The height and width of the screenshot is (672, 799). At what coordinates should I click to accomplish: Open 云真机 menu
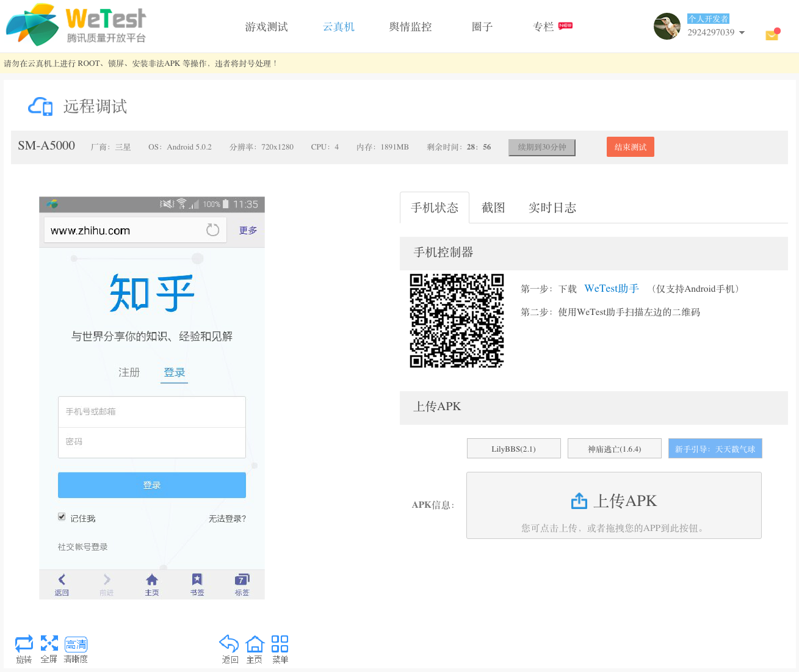[339, 27]
